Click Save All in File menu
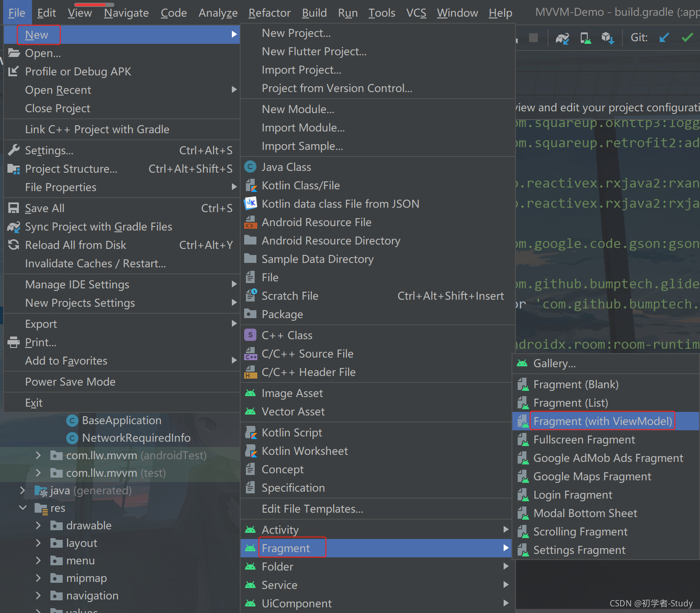Screen dimensions: 700x613 point(122,208)
